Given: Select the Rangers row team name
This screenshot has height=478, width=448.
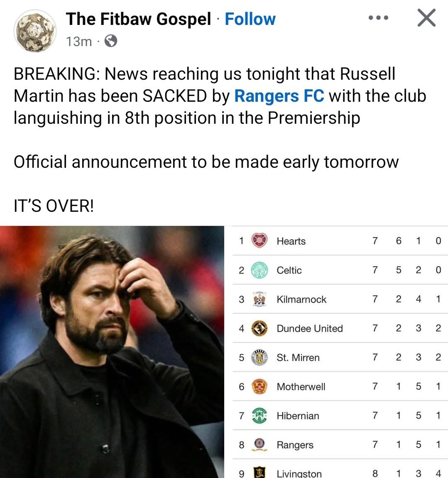Looking at the screenshot, I should tap(295, 445).
